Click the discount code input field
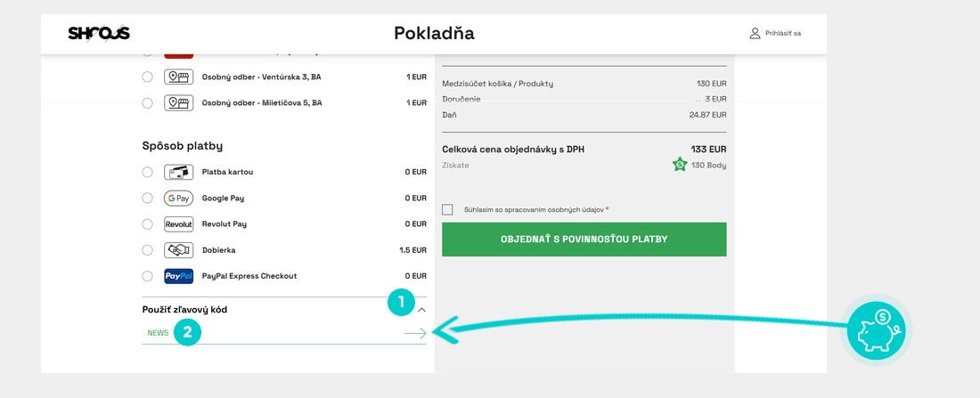Viewport: 980px width, 398px height. (x=267, y=333)
